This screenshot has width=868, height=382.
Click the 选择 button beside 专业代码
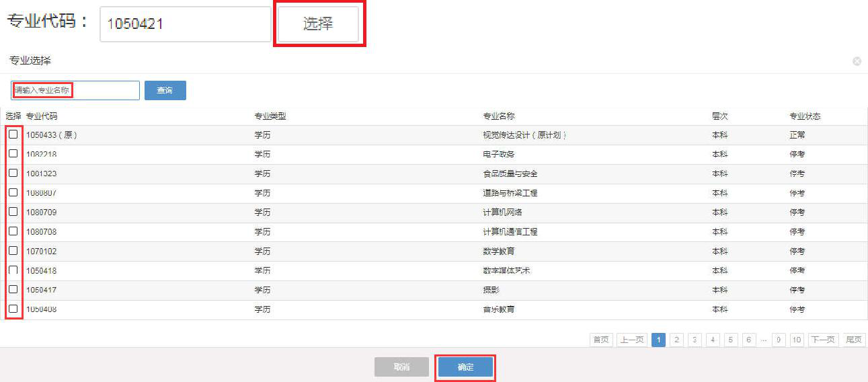coord(318,24)
